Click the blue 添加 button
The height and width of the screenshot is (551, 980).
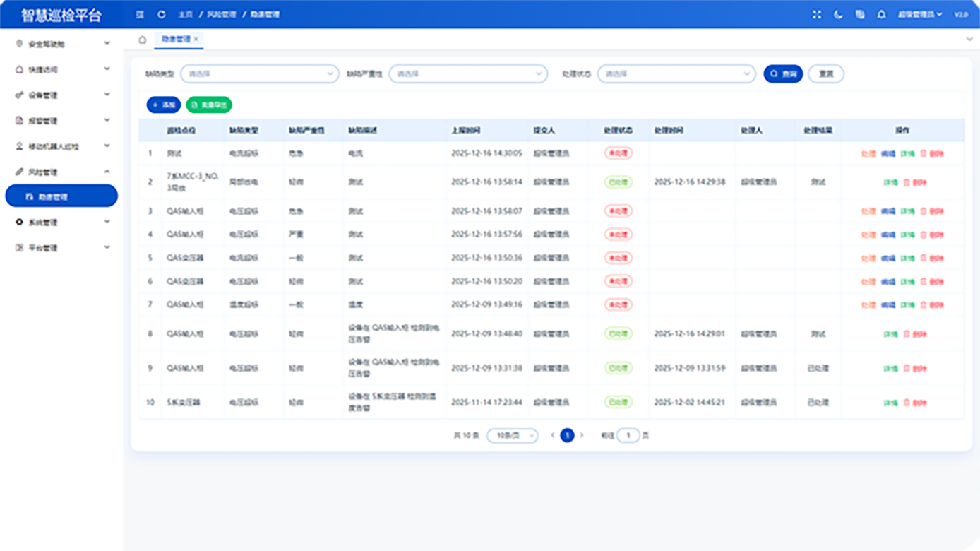[x=164, y=105]
